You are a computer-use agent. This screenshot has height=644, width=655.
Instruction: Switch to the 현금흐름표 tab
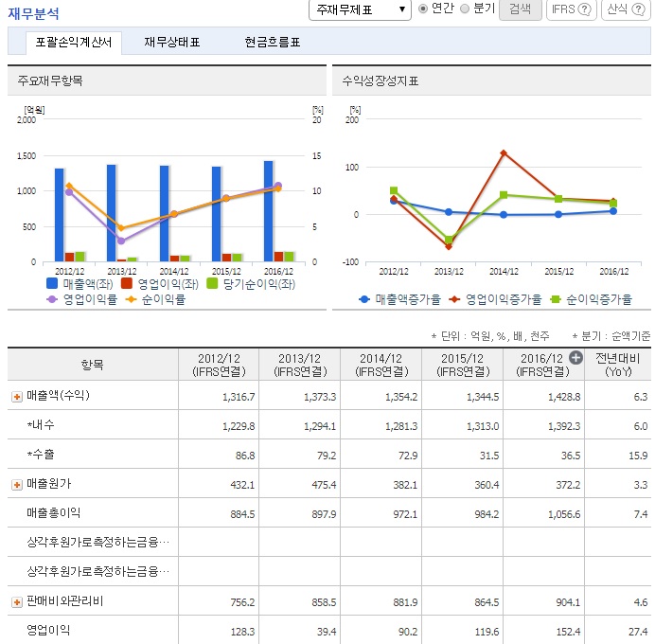pos(272,43)
